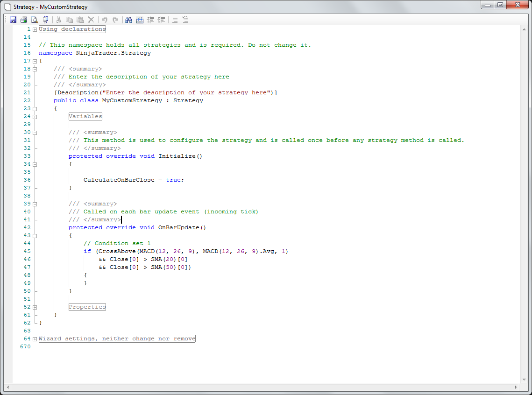Image resolution: width=532 pixels, height=395 pixels.
Task: Click the toolbar icon right of print preview
Action: [45, 20]
